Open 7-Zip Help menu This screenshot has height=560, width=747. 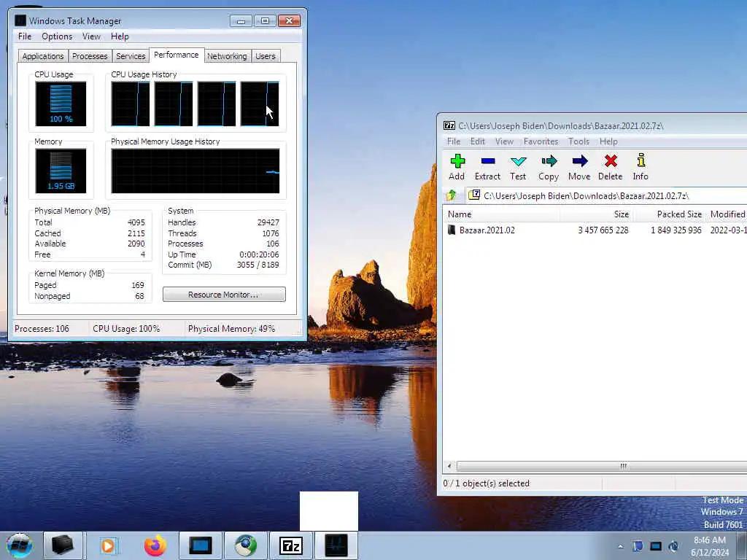[608, 141]
